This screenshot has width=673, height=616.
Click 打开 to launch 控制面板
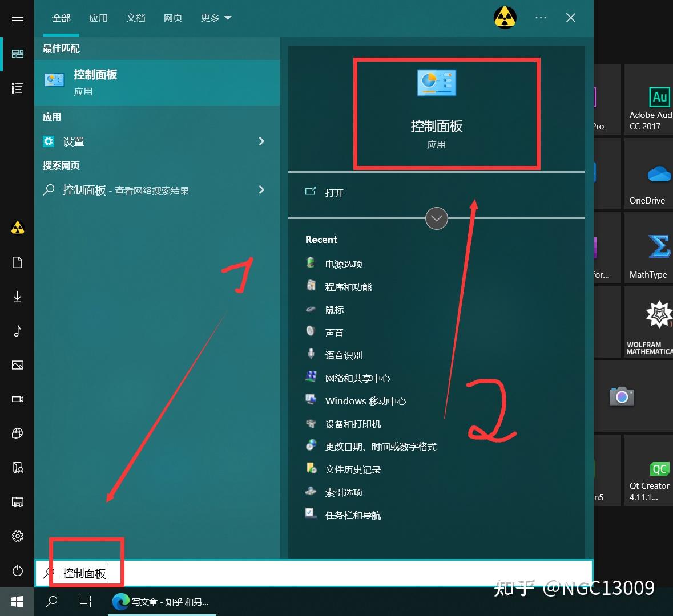click(x=334, y=193)
